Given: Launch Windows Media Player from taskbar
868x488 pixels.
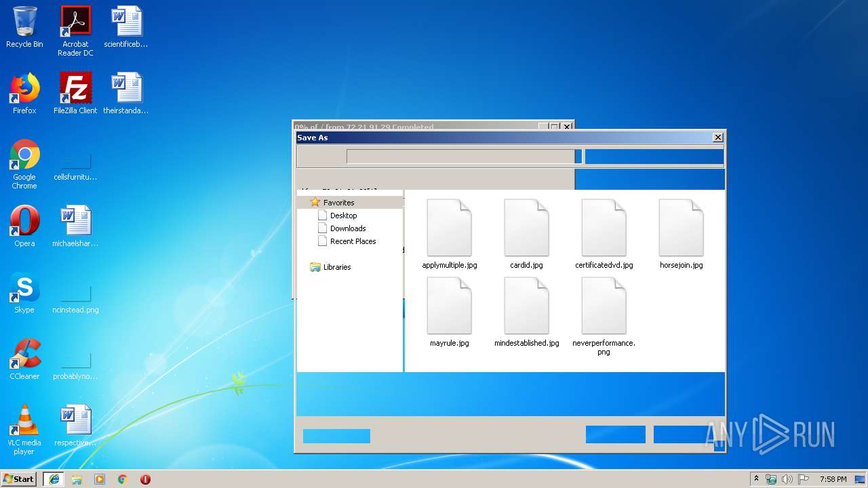Looking at the screenshot, I should click(x=100, y=479).
